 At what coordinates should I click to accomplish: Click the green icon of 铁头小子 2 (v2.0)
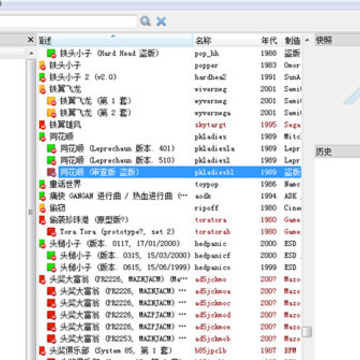tap(42, 77)
